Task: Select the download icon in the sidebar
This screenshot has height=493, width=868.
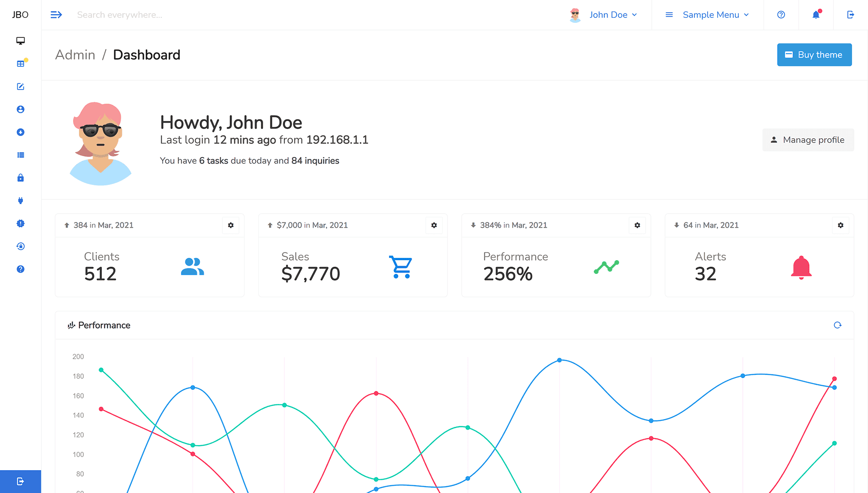Action: tap(21, 132)
